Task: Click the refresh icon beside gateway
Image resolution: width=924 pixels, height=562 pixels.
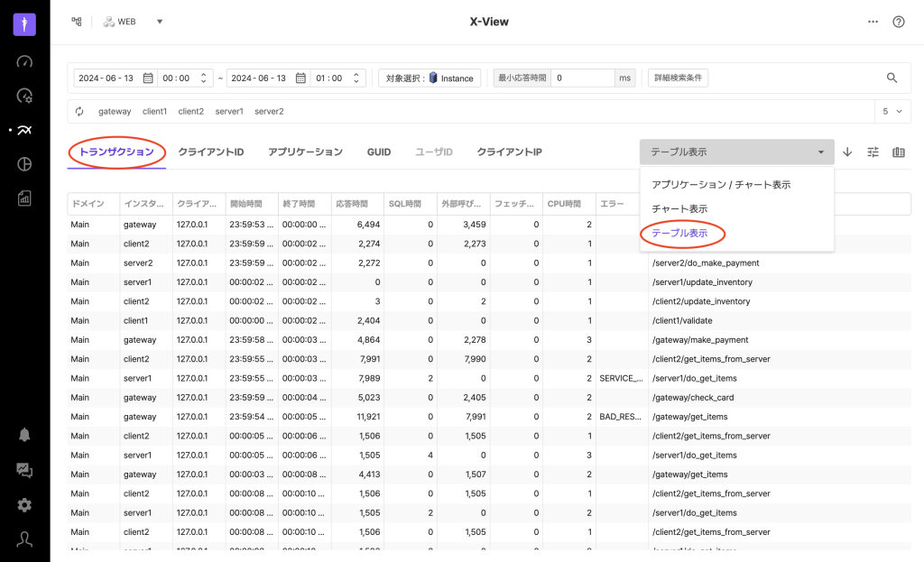Action: 79,112
